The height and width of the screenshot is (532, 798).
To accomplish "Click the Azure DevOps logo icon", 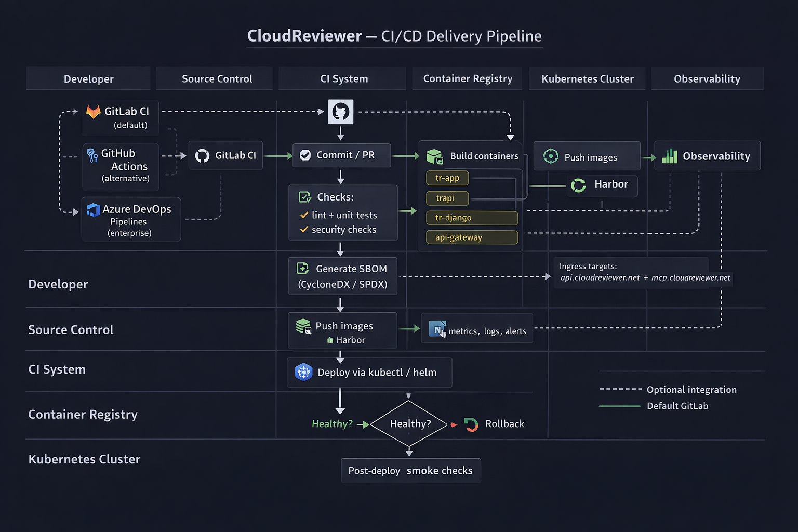I will (93, 209).
